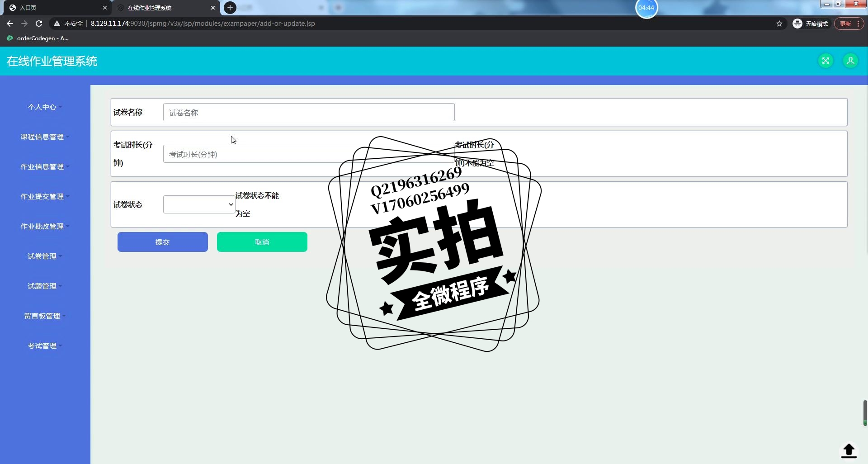
Task: Click the page vertical scrollbar thumb
Action: coord(865,413)
